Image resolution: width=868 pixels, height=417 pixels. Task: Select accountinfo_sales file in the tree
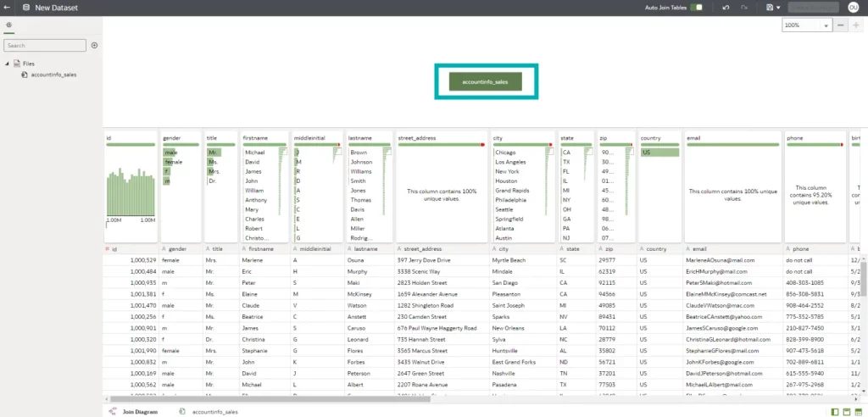point(53,75)
